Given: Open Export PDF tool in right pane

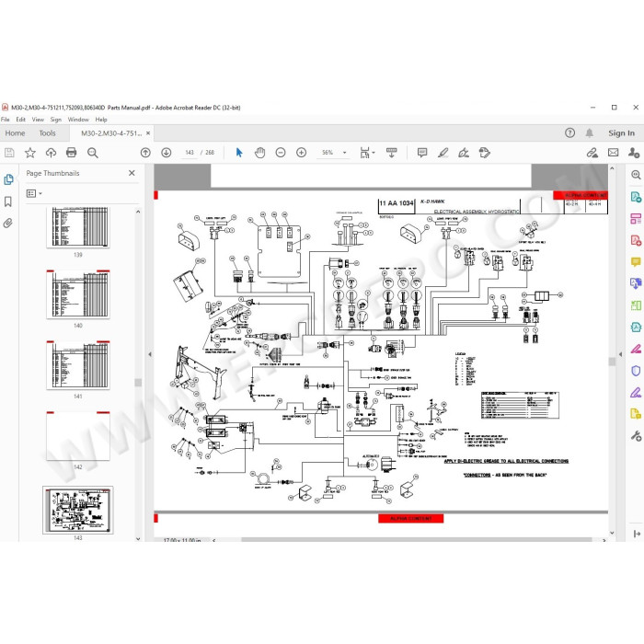Looking at the screenshot, I should click(636, 197).
